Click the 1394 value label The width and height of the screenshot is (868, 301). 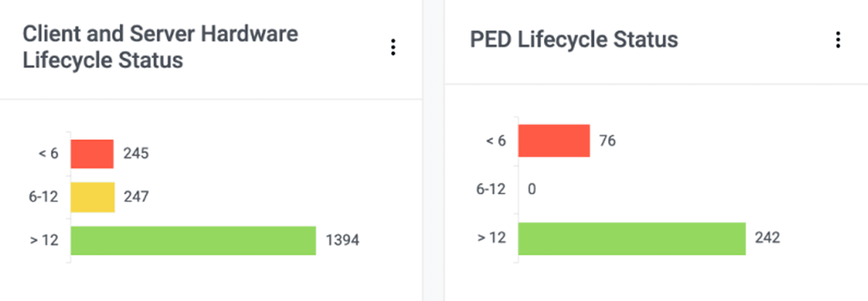342,240
